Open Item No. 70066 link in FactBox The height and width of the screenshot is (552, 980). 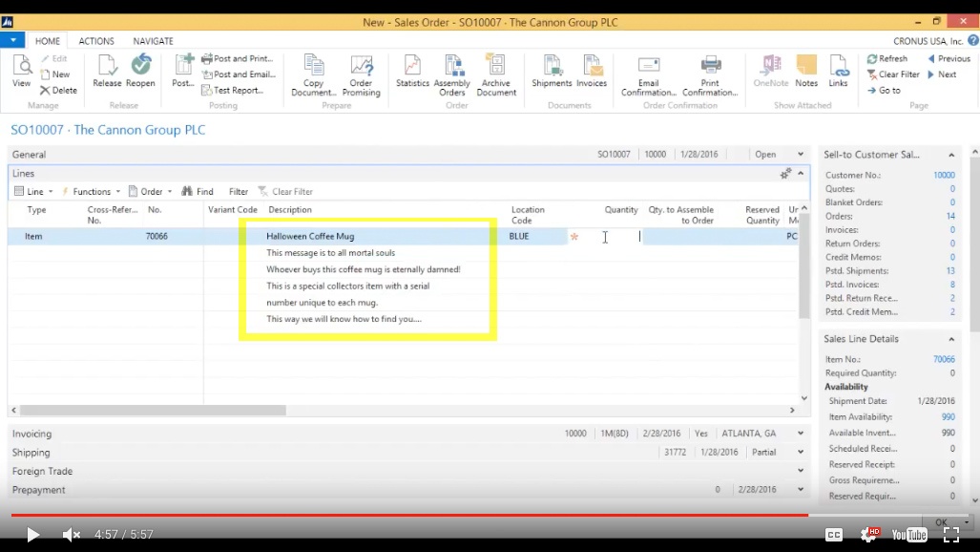[944, 359]
